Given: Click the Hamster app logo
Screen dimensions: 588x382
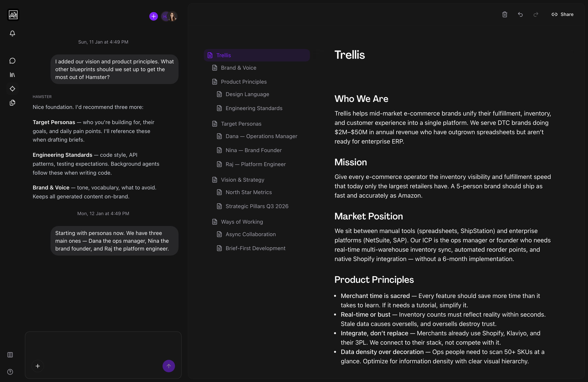Looking at the screenshot, I should click(13, 15).
